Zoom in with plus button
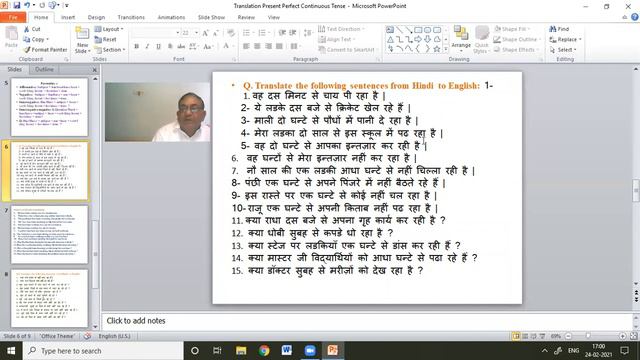 coord(622,336)
